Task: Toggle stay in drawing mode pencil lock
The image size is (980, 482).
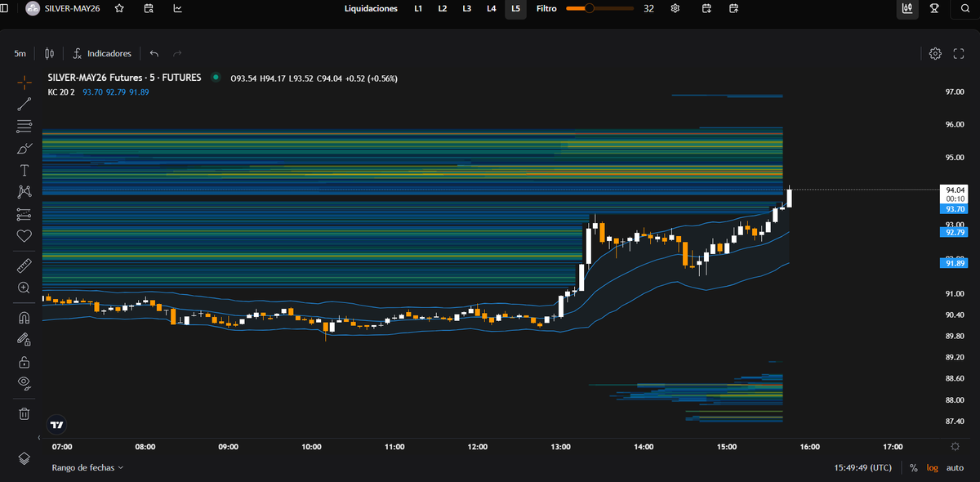Action: tap(24, 340)
